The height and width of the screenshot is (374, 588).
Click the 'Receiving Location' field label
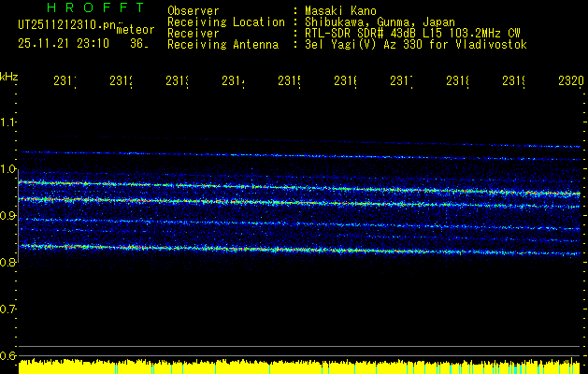(225, 22)
